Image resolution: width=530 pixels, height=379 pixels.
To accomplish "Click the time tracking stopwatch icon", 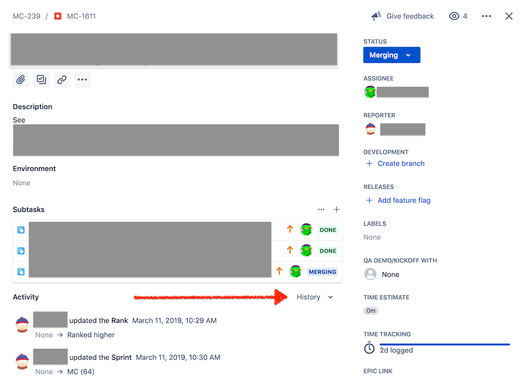I will point(369,348).
